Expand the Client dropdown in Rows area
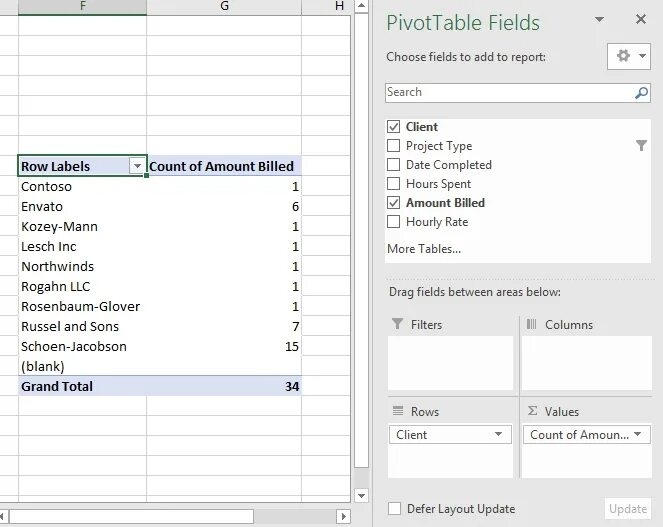 [x=498, y=435]
